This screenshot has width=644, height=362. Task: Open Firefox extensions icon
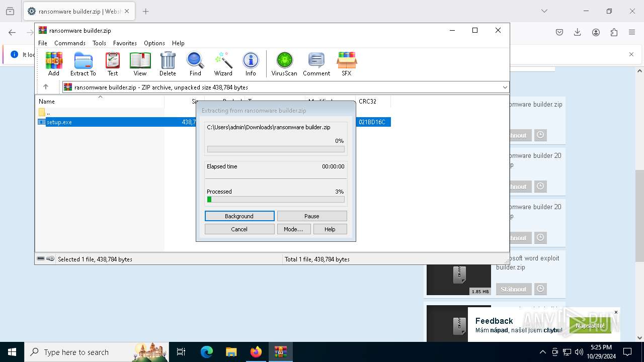coord(614,32)
